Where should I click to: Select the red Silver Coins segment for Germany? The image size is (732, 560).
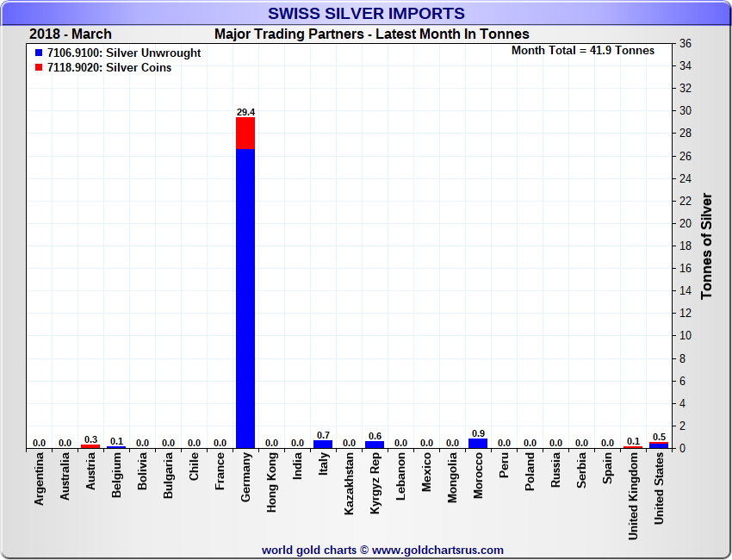coord(245,134)
